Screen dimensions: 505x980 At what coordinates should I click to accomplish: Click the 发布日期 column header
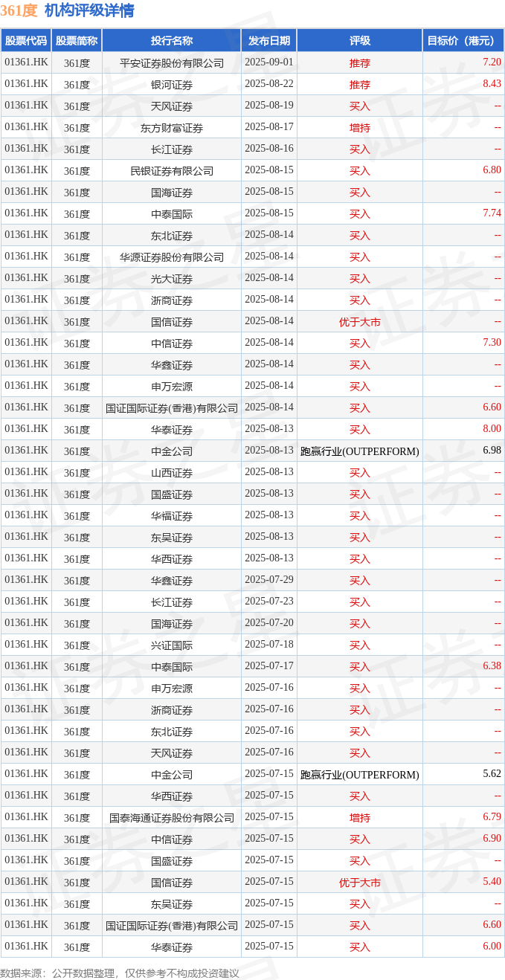[269, 41]
